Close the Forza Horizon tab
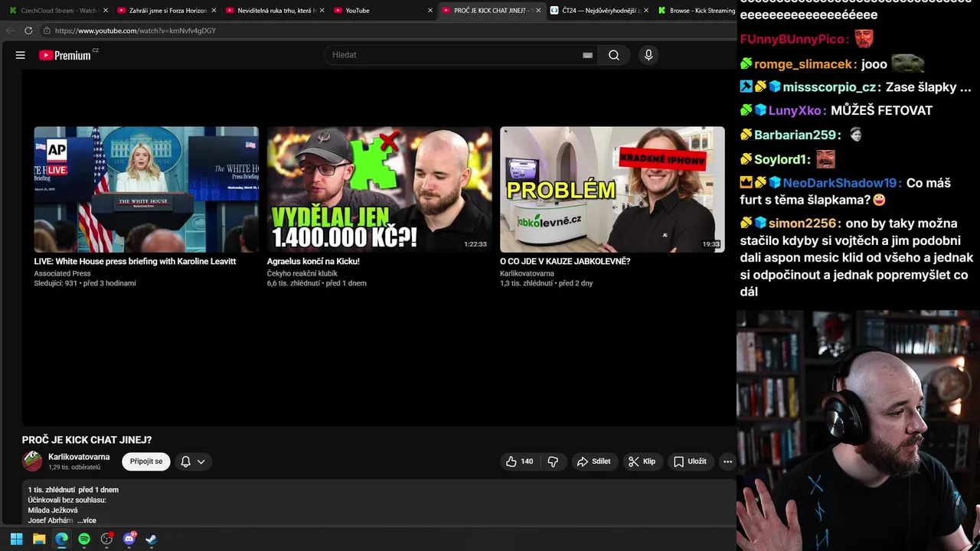The image size is (980, 551). tap(214, 11)
